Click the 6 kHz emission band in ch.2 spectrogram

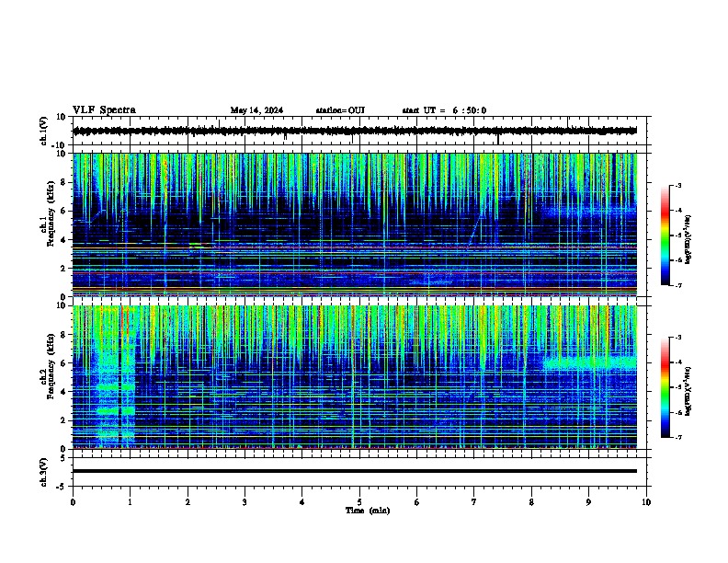point(589,362)
